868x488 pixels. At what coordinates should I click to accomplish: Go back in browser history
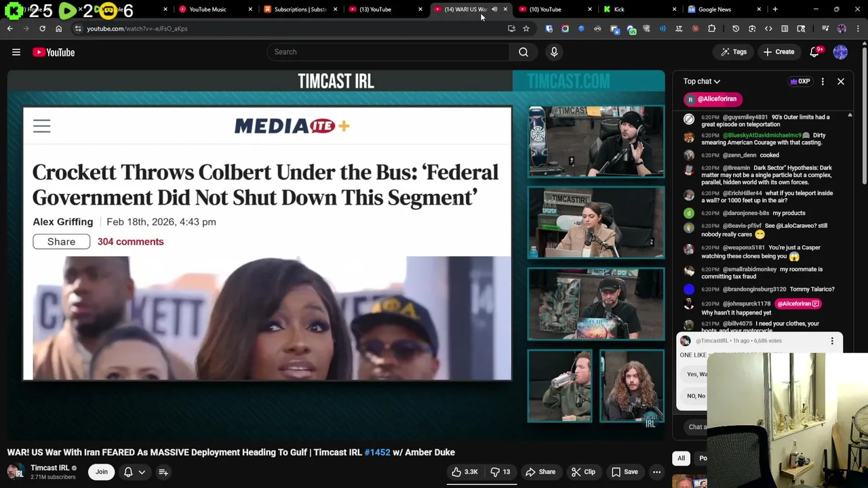pos(9,28)
